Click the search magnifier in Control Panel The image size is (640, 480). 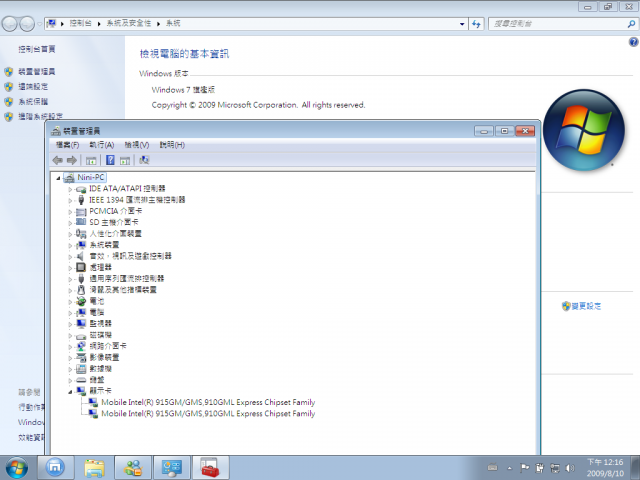click(x=631, y=24)
